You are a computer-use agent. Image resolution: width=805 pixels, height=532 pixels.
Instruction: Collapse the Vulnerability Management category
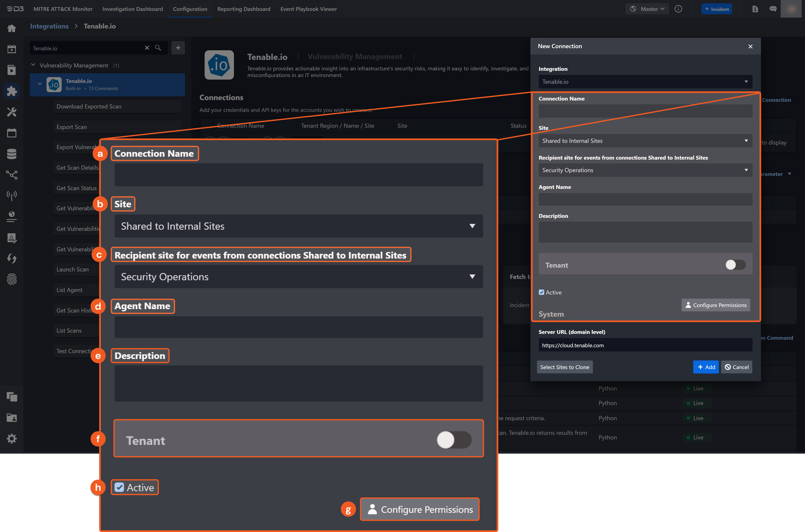(x=33, y=65)
